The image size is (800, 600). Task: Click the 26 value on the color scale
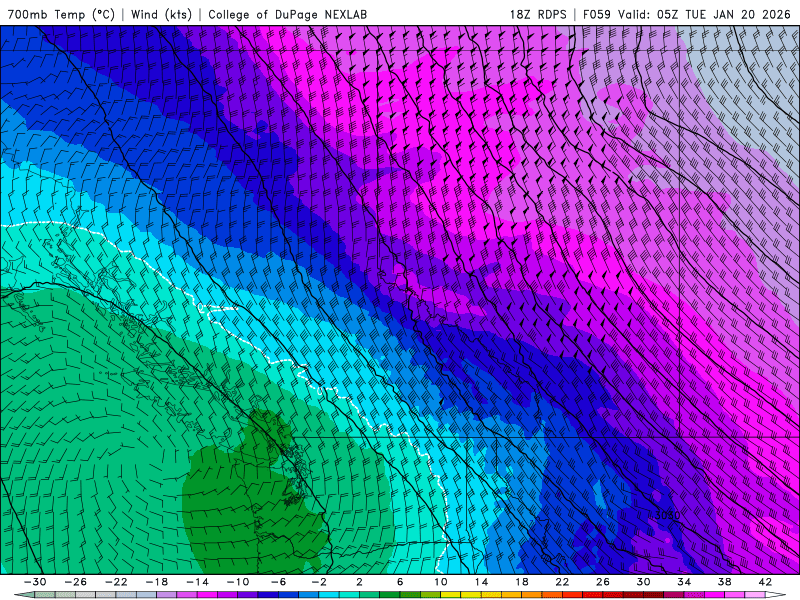(603, 582)
